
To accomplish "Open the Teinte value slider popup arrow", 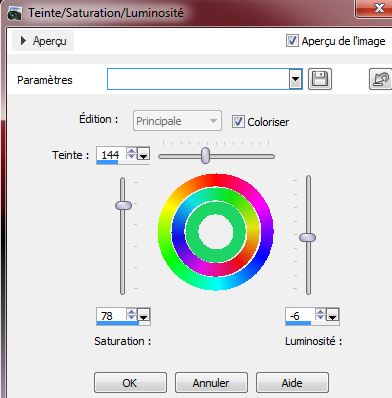I will pos(144,154).
